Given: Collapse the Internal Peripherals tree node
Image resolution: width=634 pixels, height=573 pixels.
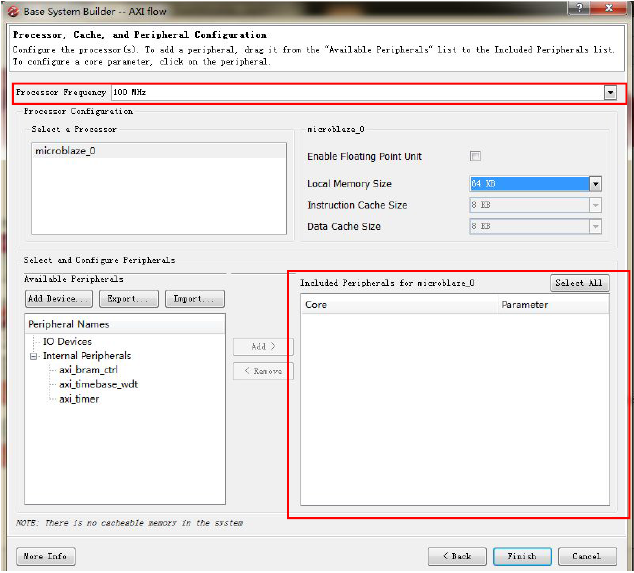Looking at the screenshot, I should tap(33, 356).
